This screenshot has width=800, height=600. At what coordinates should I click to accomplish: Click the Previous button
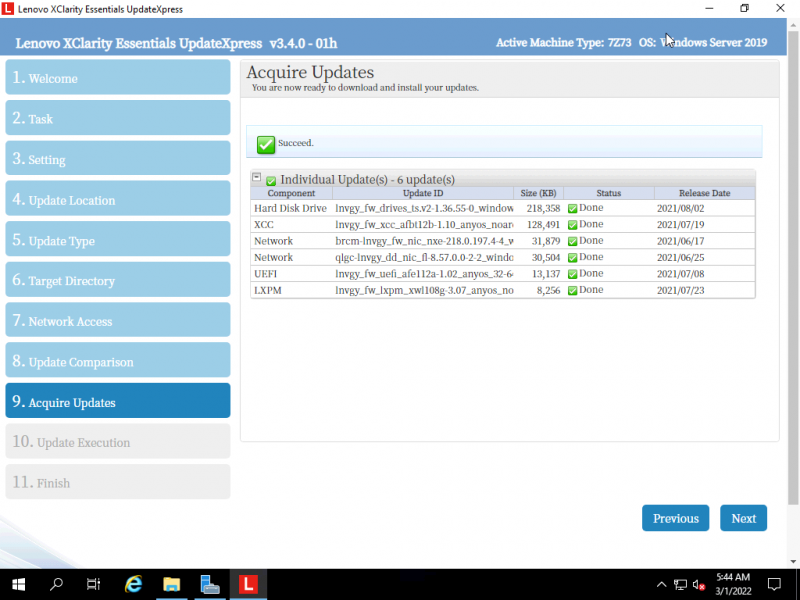(x=676, y=518)
